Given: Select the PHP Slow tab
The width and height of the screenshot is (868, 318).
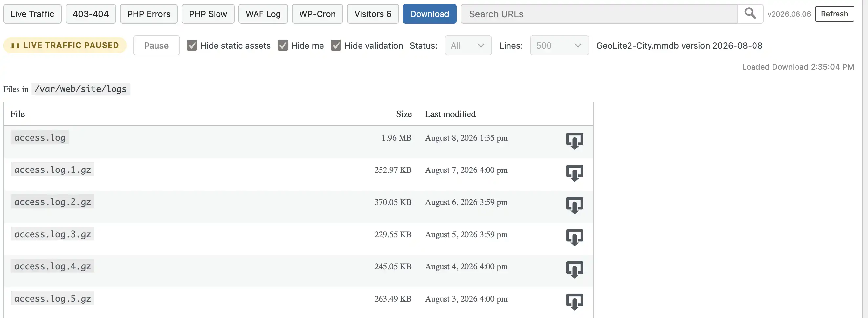Looking at the screenshot, I should (208, 14).
